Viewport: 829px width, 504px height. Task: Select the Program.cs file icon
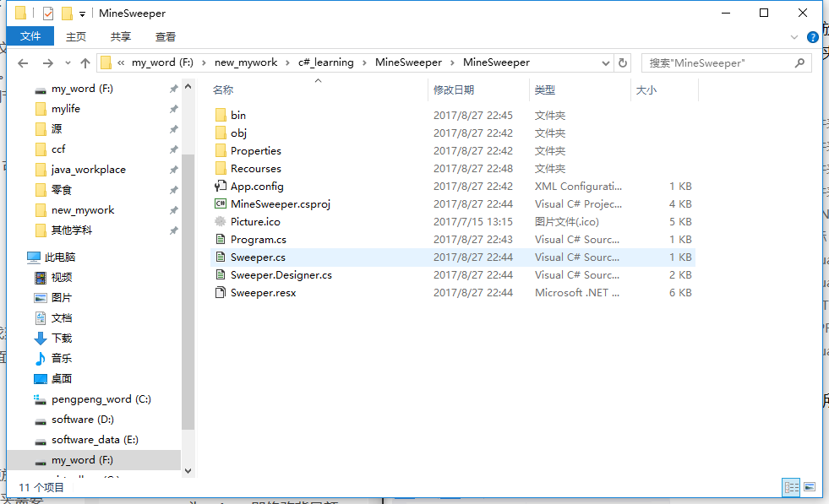(221, 239)
